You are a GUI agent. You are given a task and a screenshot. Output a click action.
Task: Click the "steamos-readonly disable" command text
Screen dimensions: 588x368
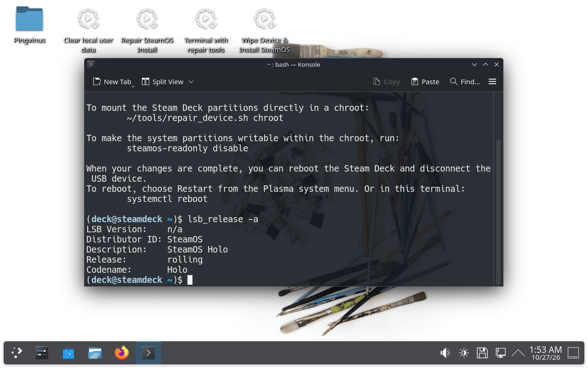pos(187,148)
